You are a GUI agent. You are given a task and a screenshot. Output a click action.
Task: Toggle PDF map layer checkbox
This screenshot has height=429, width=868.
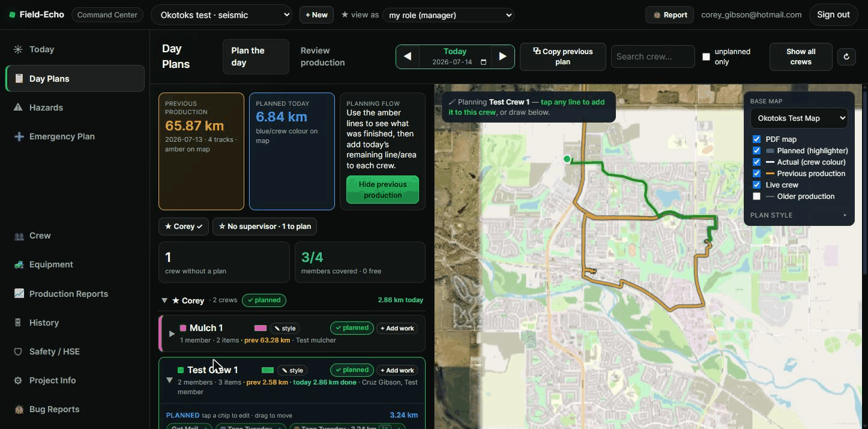(x=756, y=139)
